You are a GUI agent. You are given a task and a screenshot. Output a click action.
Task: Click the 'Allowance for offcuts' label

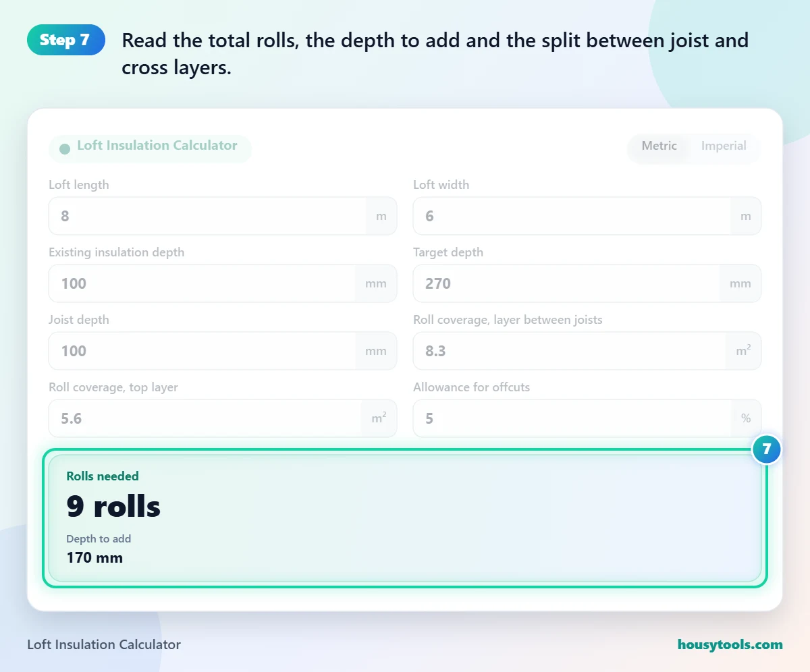coord(471,387)
